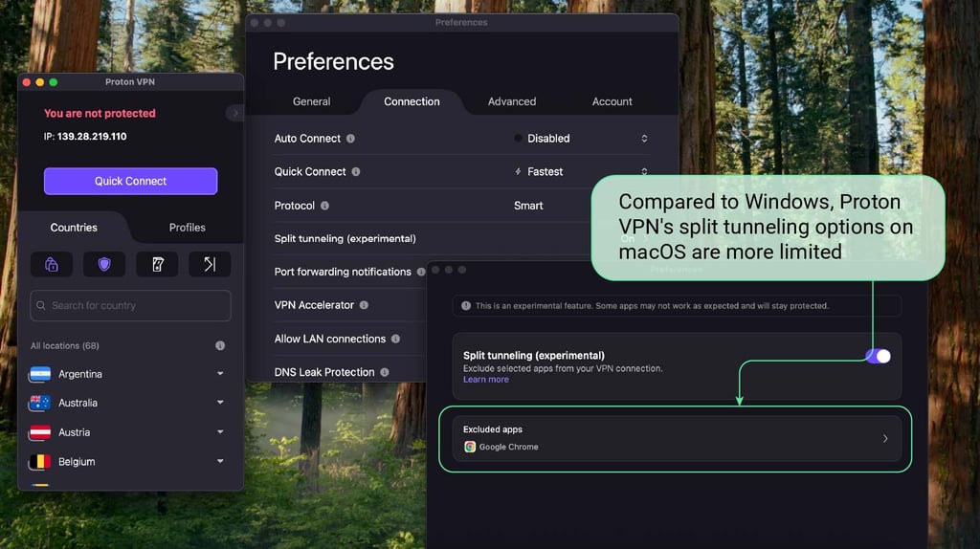This screenshot has width=980, height=549.
Task: Collapse Proton VPN sidebar arrow
Action: click(235, 113)
